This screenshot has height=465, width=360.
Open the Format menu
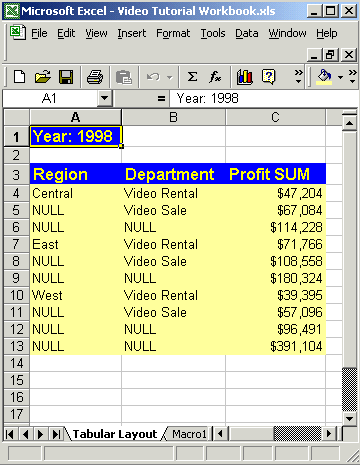point(173,33)
